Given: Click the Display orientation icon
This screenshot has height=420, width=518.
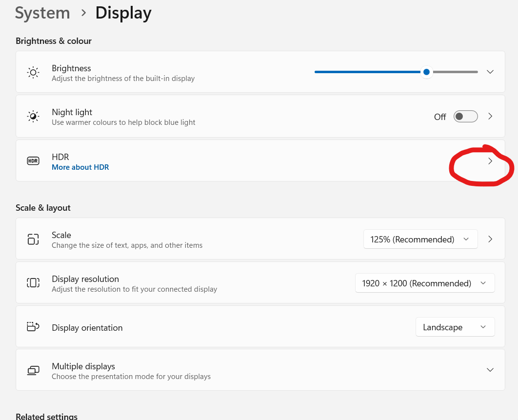Looking at the screenshot, I should [x=33, y=327].
